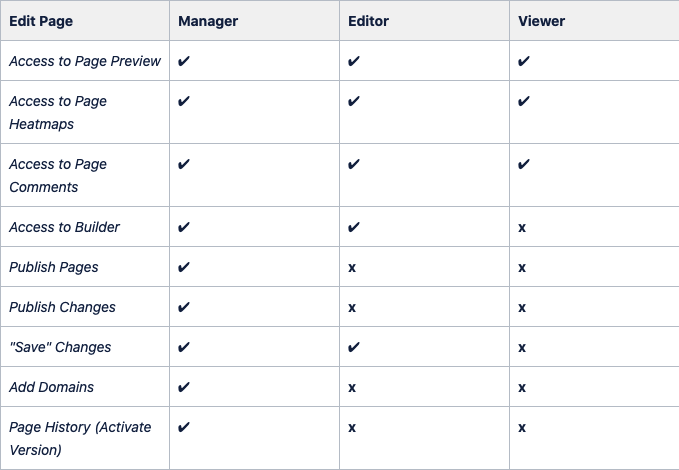Click the Page History (Activate Version) label
Screen dimensions: 679x470
click(x=80, y=438)
